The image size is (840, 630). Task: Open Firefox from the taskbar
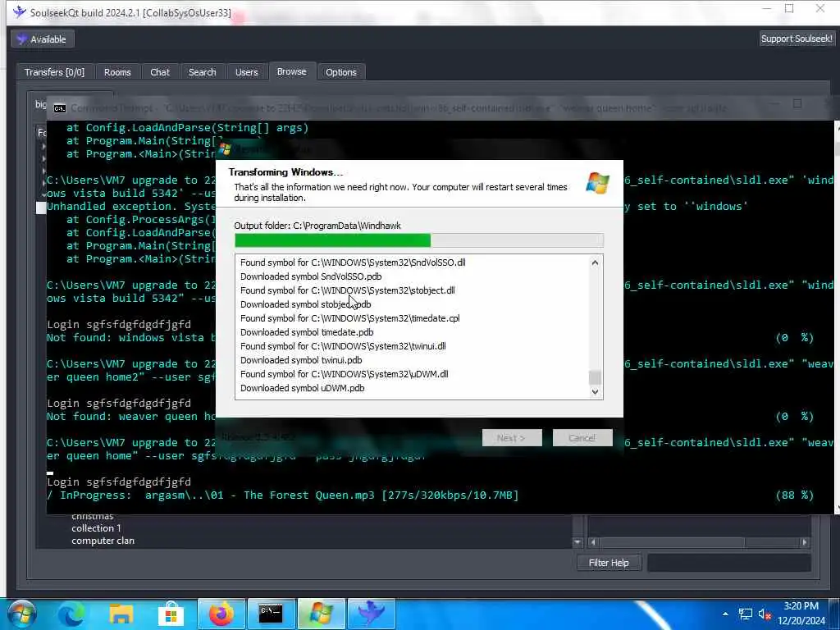tap(221, 614)
